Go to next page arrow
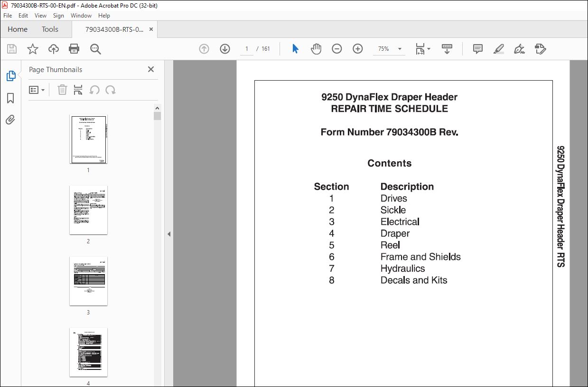The height and width of the screenshot is (387, 588). [225, 49]
